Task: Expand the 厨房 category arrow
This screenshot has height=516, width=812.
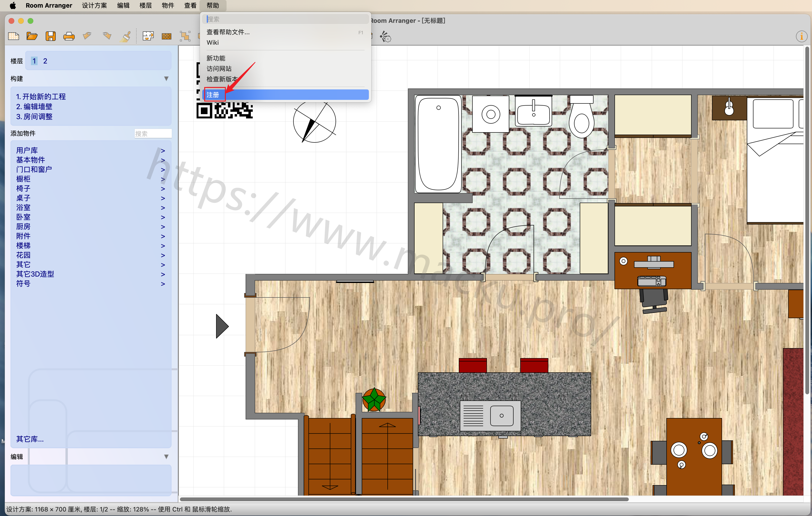Action: point(163,227)
